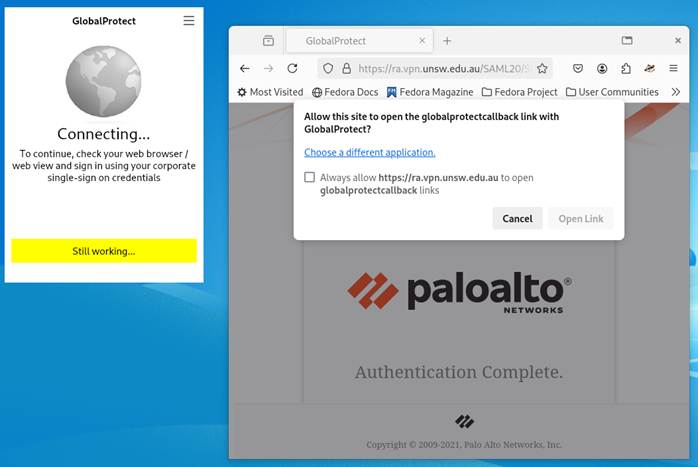Go forward in browser history

coord(268,69)
